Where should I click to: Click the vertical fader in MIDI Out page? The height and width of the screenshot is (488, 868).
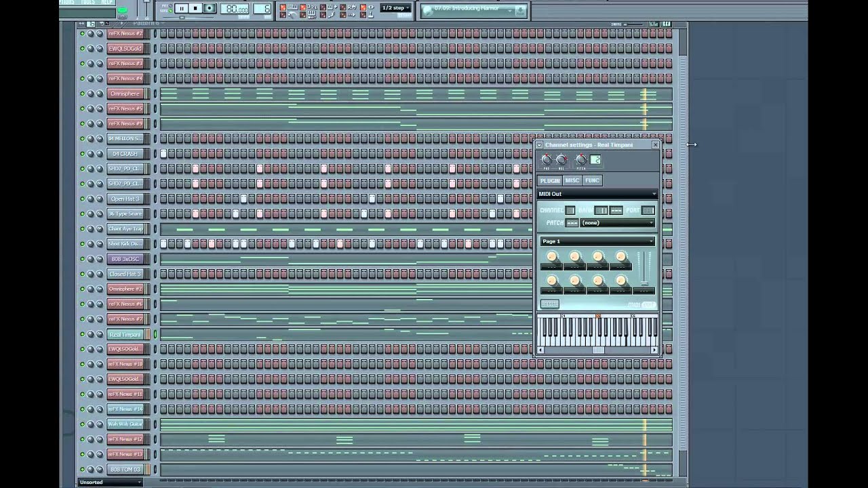click(645, 270)
